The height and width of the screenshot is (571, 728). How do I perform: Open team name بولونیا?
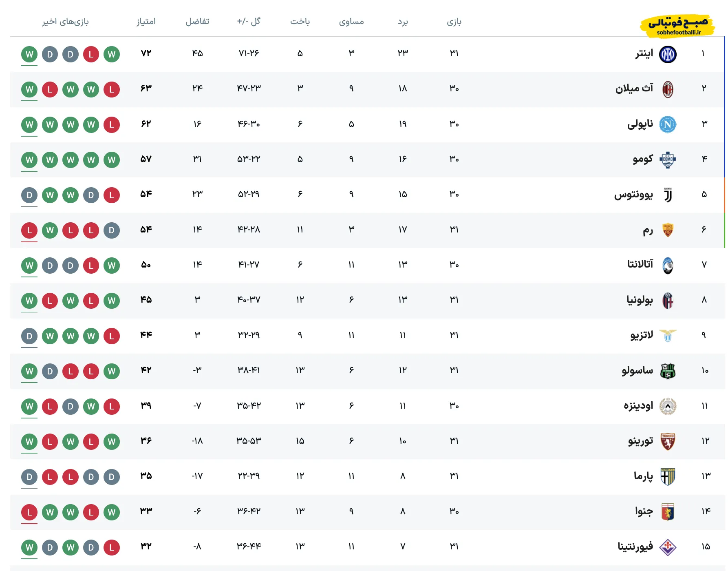coord(640,300)
